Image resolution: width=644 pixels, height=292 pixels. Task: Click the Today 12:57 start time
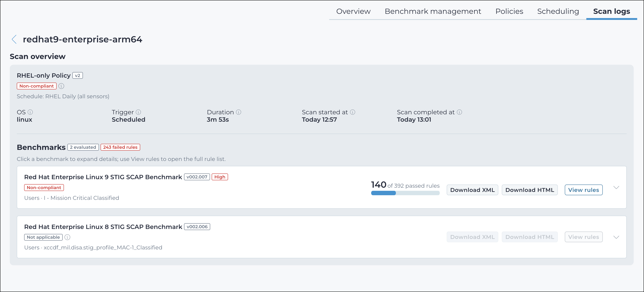coord(319,120)
